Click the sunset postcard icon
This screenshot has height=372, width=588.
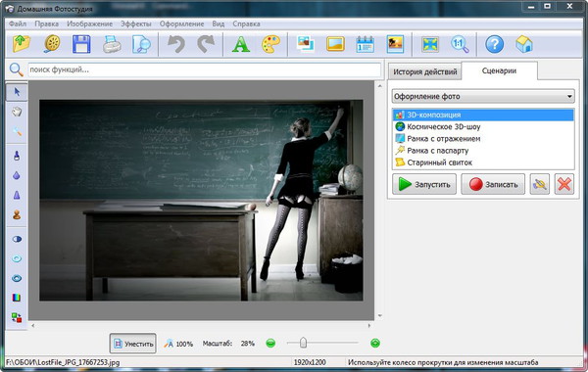[395, 44]
